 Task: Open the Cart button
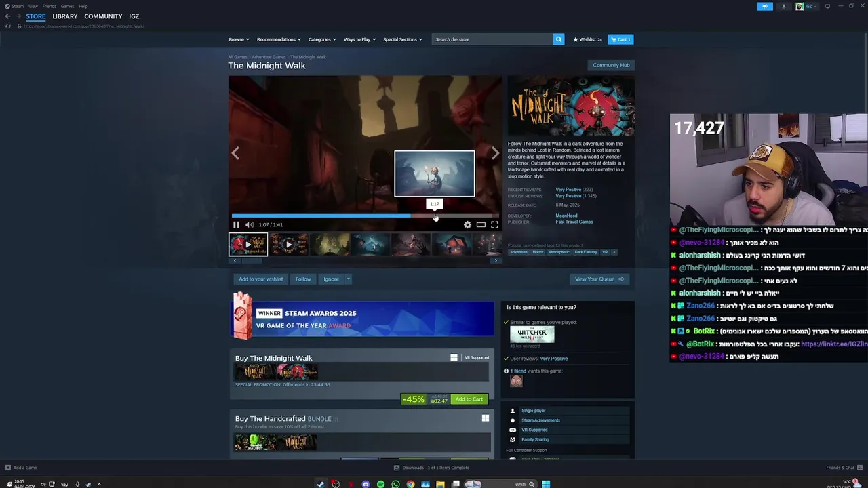tap(620, 39)
